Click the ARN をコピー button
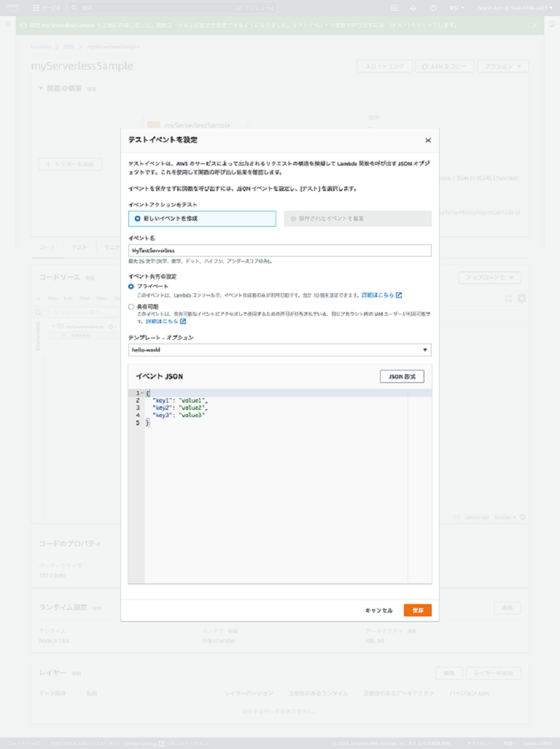 pyautogui.click(x=444, y=66)
